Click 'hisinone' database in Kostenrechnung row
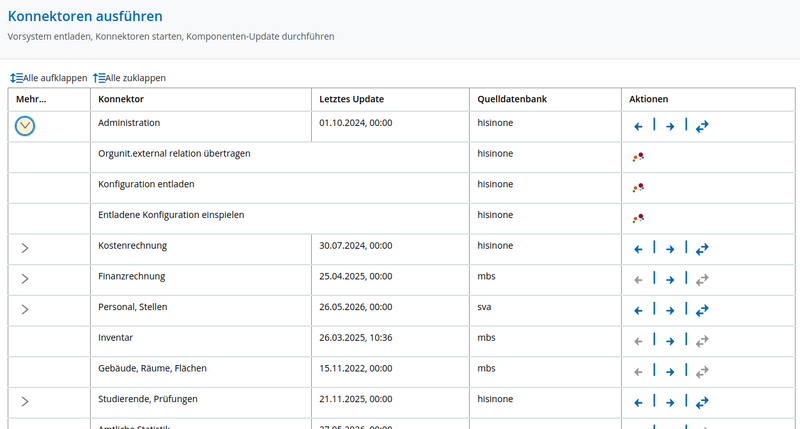 495,245
